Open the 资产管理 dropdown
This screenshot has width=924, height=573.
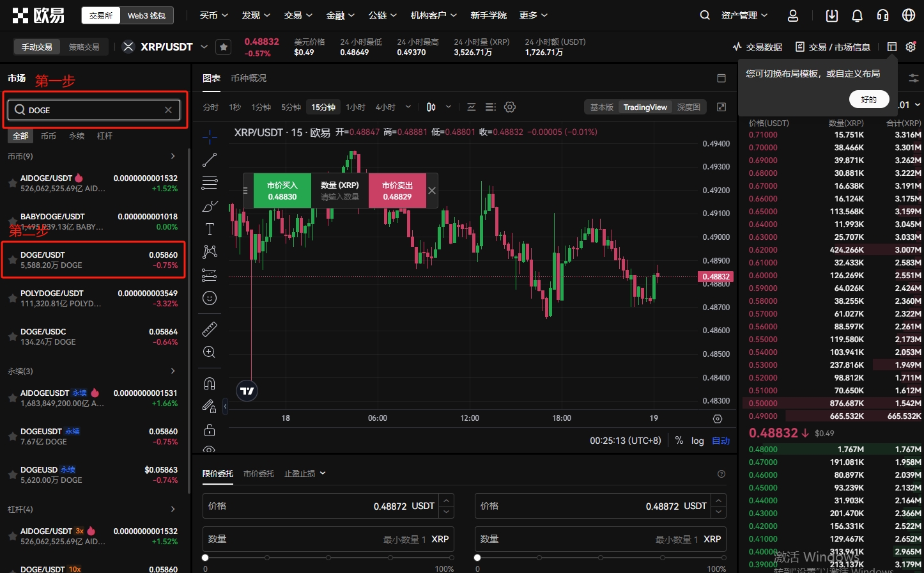[744, 15]
